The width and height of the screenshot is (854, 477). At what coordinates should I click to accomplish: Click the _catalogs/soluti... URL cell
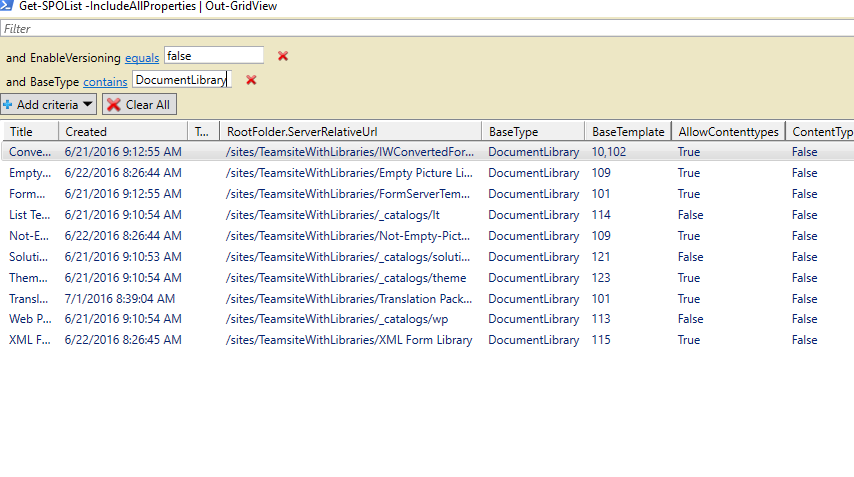347,257
